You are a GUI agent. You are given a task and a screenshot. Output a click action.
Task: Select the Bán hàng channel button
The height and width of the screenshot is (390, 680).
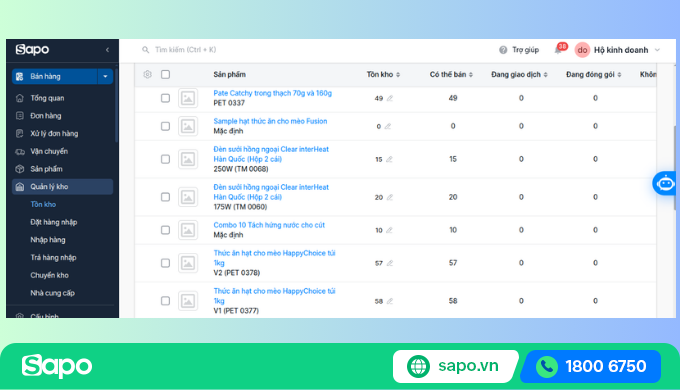pos(55,76)
